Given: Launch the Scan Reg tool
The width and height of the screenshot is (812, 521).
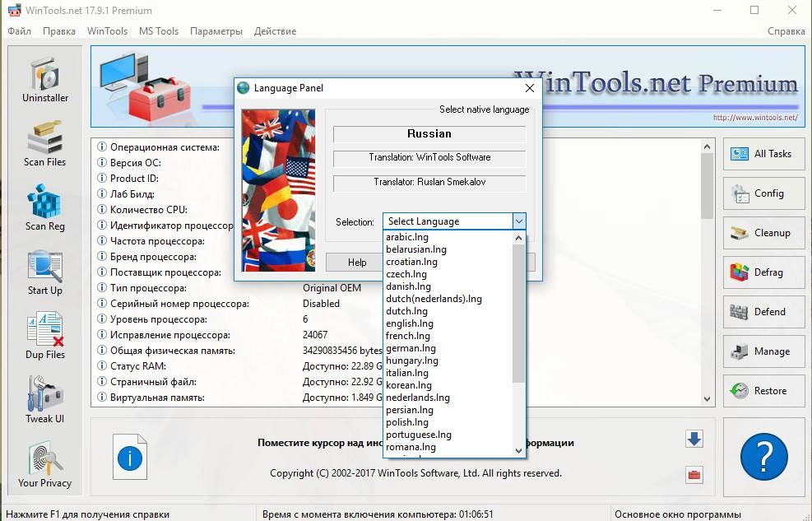Looking at the screenshot, I should click(x=45, y=208).
